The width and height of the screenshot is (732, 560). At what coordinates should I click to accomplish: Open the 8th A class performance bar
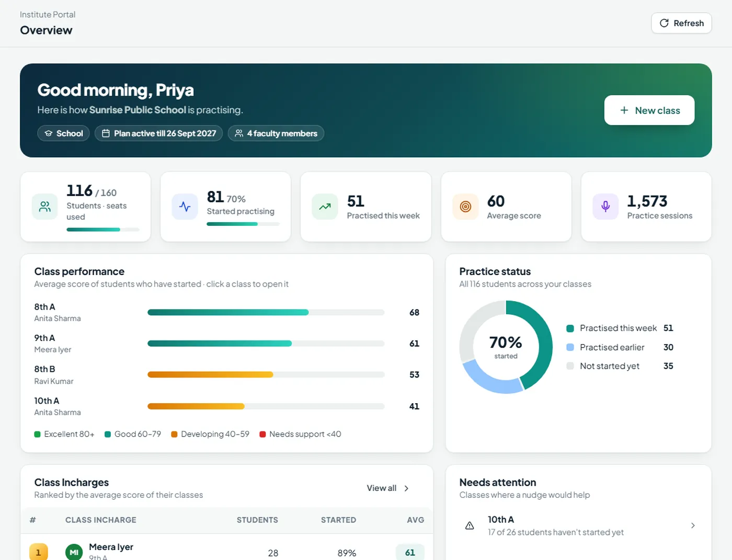tap(266, 312)
